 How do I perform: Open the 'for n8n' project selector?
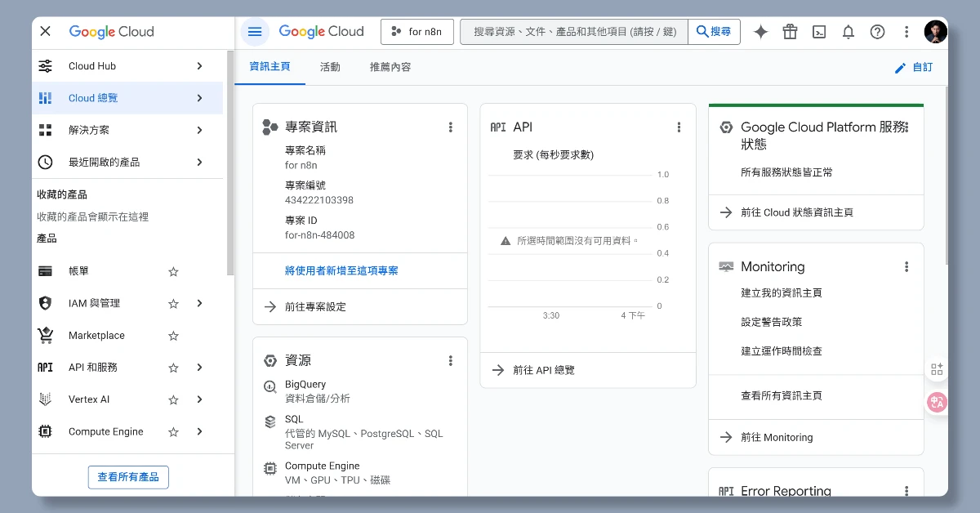tap(417, 32)
